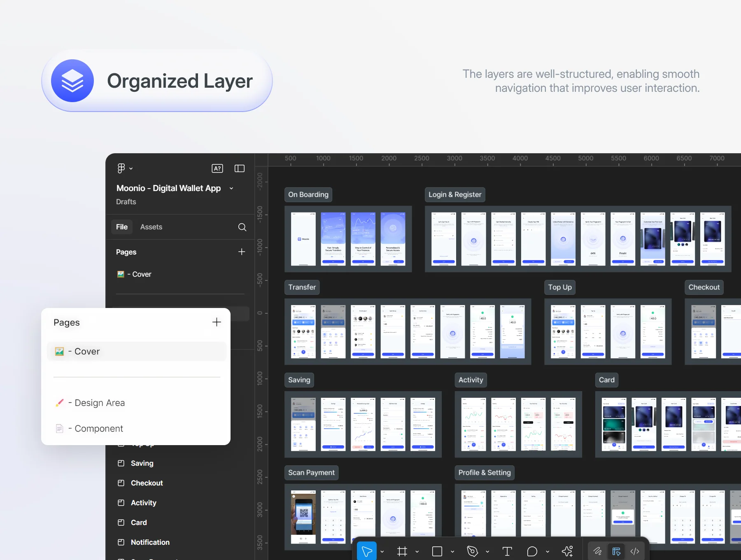Switch to the Assets tab
The height and width of the screenshot is (560, 741).
(x=151, y=227)
